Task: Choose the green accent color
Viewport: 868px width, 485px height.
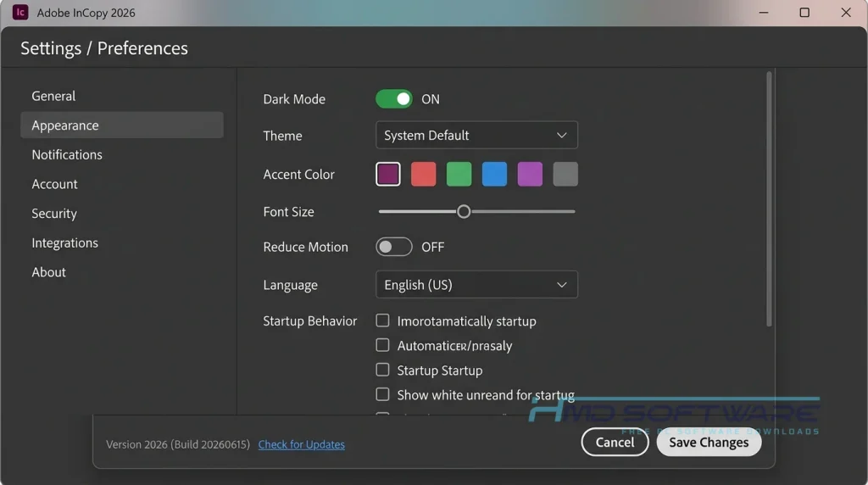Action: point(459,175)
